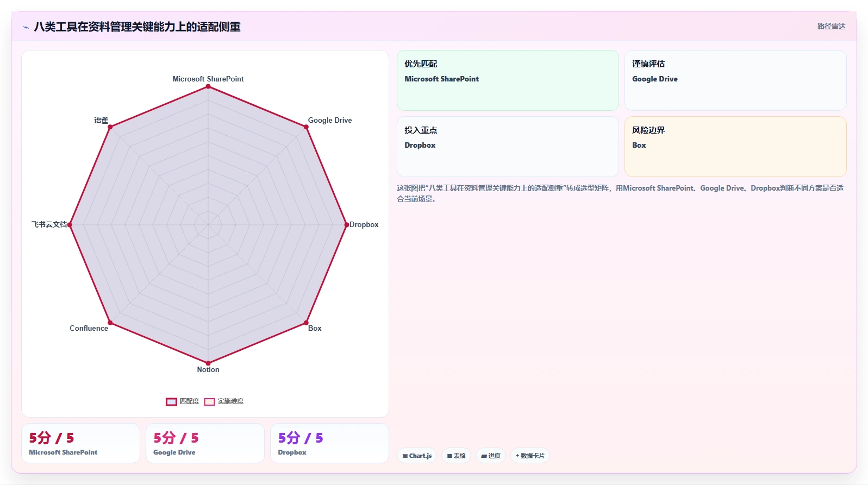Click the 路径雷达 tag in header
The height and width of the screenshot is (485, 868).
coord(831,26)
